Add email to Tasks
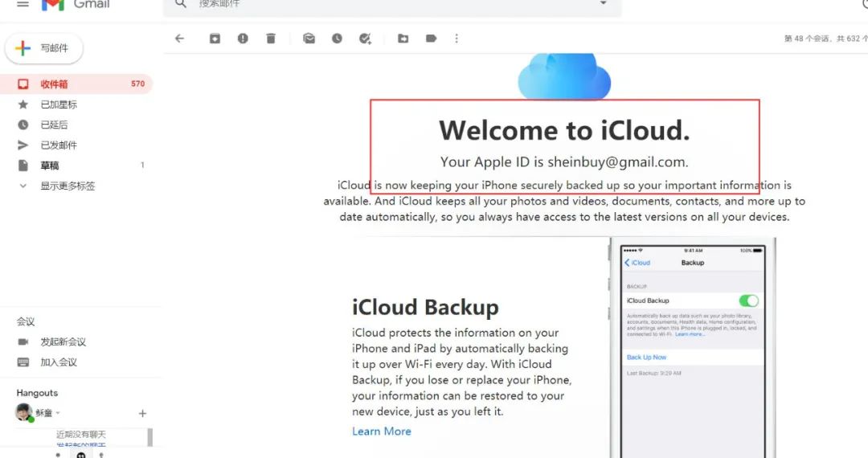The image size is (868, 458). tap(365, 39)
